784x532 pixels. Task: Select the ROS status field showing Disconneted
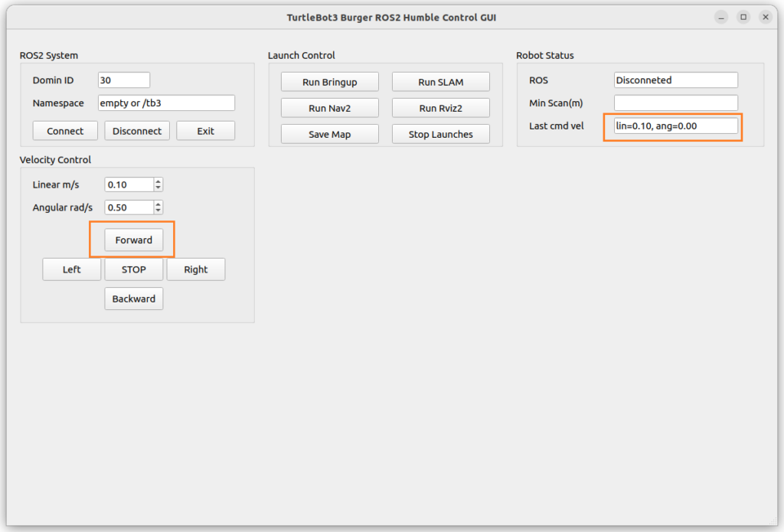pyautogui.click(x=675, y=80)
